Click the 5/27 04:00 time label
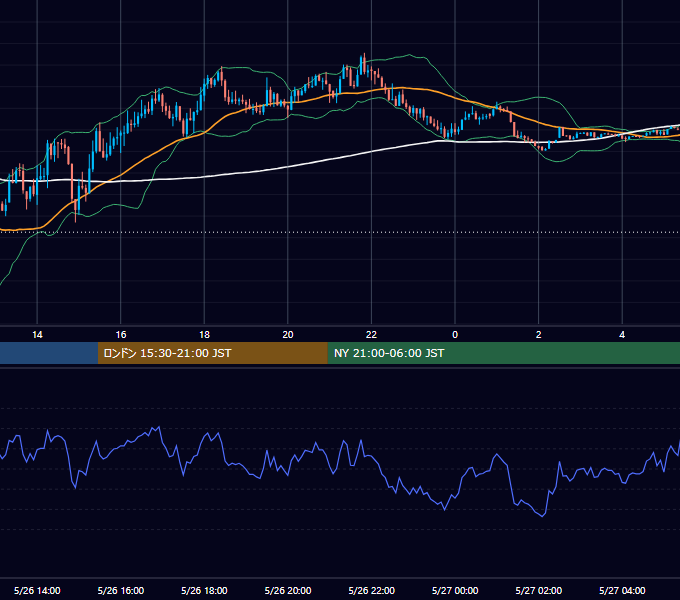 622,590
